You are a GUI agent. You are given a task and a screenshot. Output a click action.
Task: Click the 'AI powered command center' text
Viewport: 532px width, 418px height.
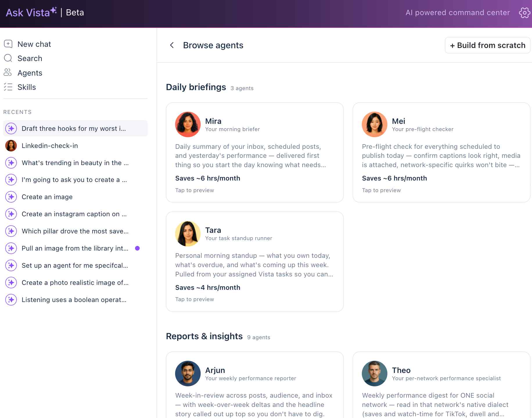458,12
